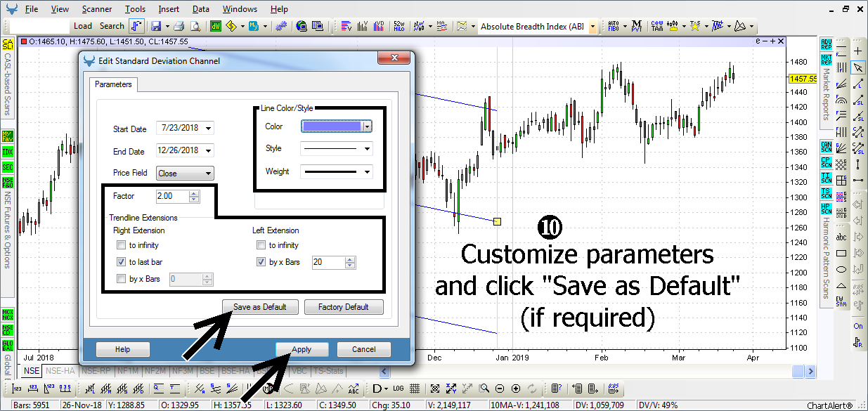868x411 pixels.
Task: Open the line Weight dropdown
Action: coord(367,171)
